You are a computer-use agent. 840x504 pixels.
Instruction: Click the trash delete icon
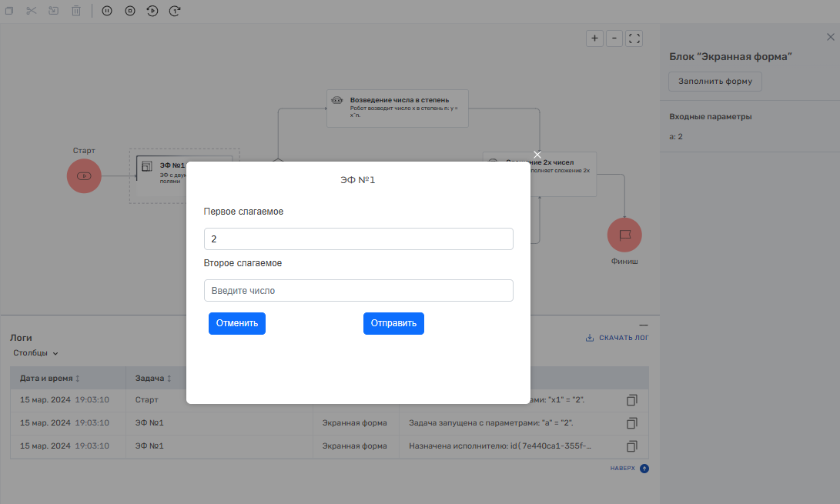76,11
